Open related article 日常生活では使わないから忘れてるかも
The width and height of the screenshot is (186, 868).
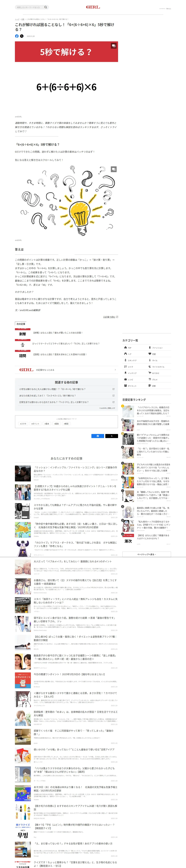pos(66,402)
